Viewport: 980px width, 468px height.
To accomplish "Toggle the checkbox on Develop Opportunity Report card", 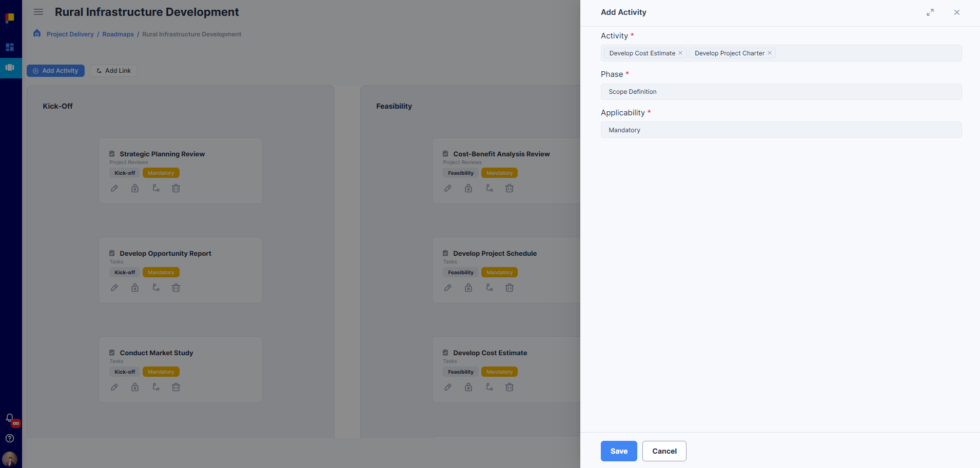I will click(112, 252).
